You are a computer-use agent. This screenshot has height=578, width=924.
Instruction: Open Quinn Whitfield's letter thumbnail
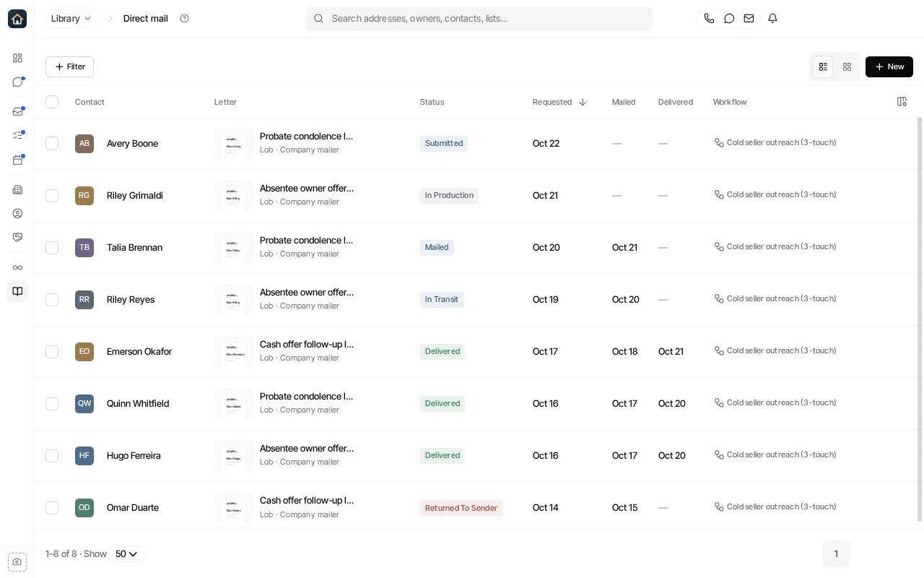pos(234,403)
